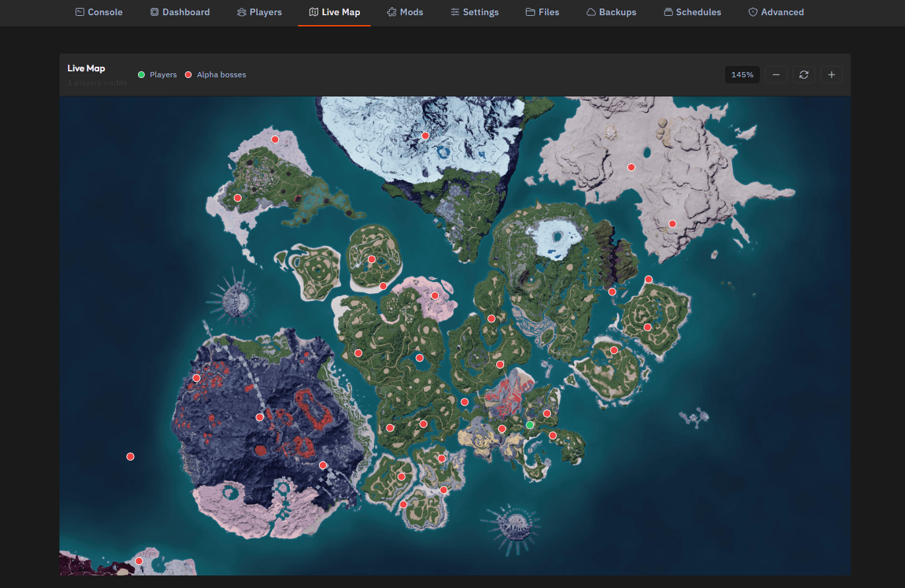The width and height of the screenshot is (905, 588).
Task: Select alpha boss marker at spiral eastern island center
Action: tap(647, 327)
